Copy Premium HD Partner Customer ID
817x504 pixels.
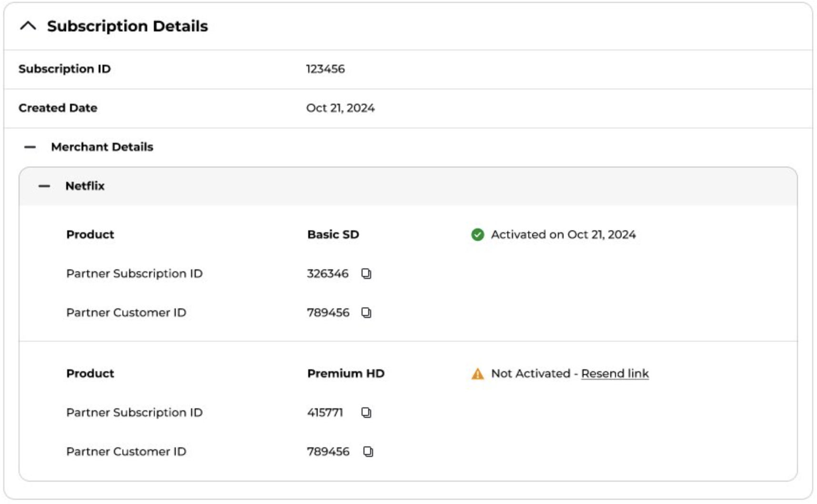[x=368, y=452]
